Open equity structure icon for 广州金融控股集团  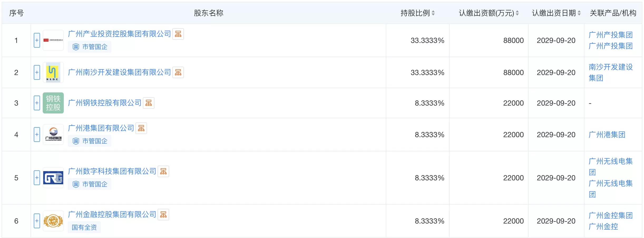pyautogui.click(x=164, y=215)
